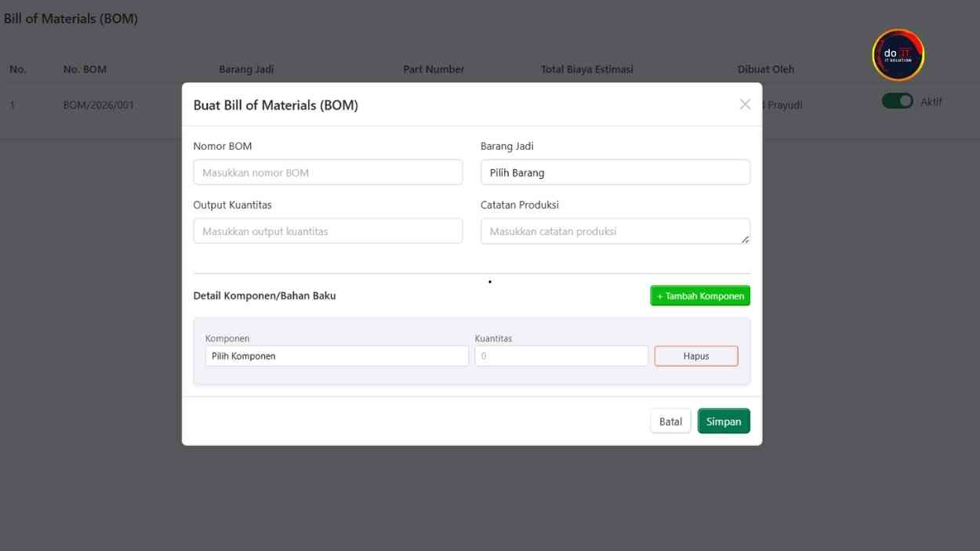Close the Buat Bill of Materials dialog

[x=744, y=103]
